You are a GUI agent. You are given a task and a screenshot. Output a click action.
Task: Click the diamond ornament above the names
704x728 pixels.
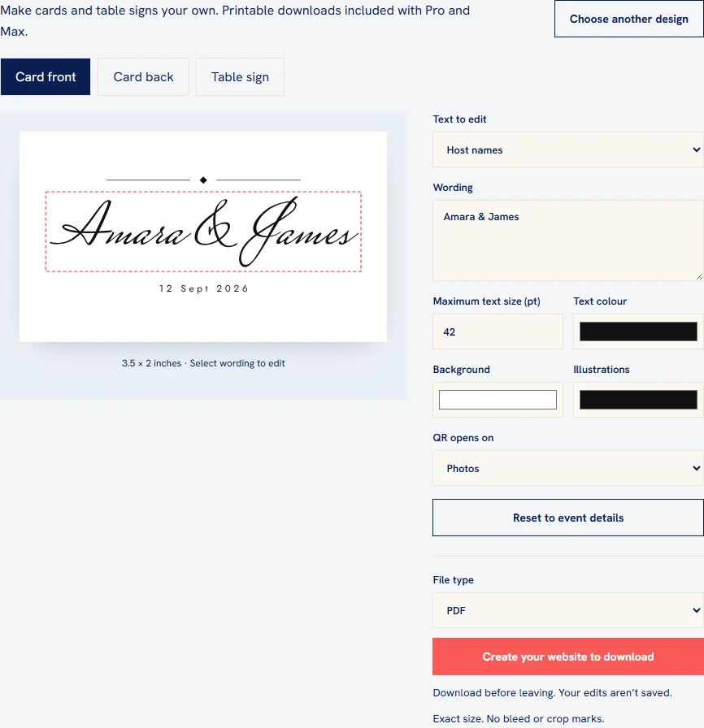click(203, 180)
